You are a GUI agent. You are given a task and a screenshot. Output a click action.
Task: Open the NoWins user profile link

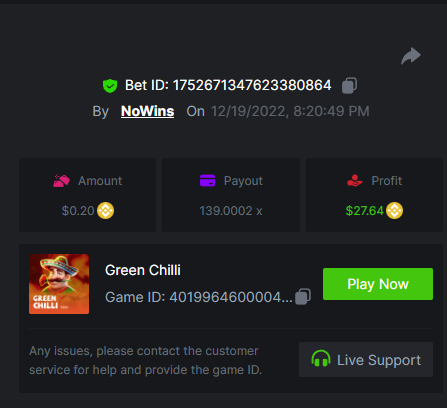click(x=147, y=111)
